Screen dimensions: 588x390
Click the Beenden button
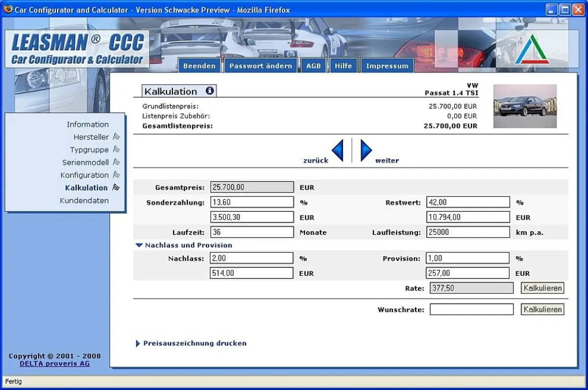pyautogui.click(x=199, y=65)
